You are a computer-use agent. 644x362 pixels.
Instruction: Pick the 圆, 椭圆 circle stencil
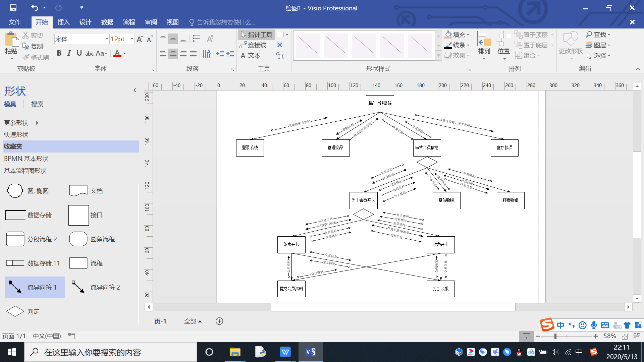point(15,191)
